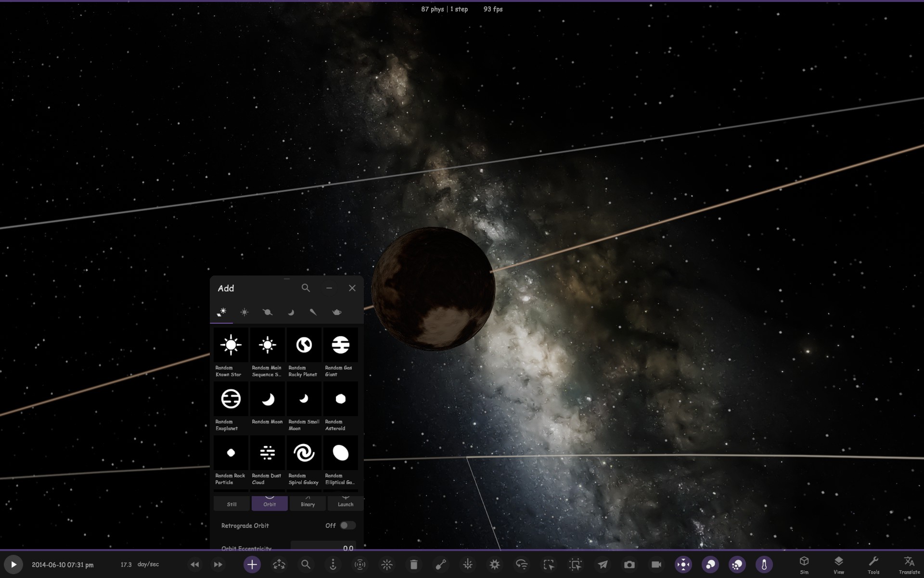
Task: Click the speed up fast-forward button
Action: 218,565
